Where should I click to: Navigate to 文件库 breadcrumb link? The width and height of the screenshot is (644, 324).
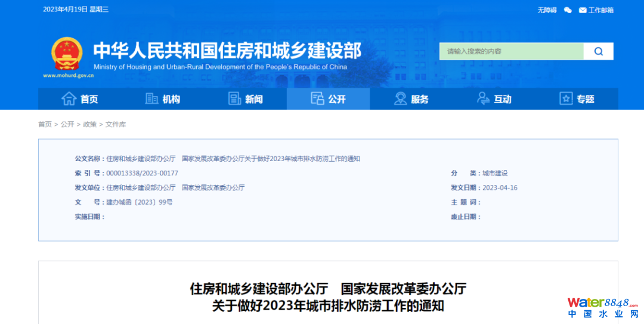pos(116,124)
